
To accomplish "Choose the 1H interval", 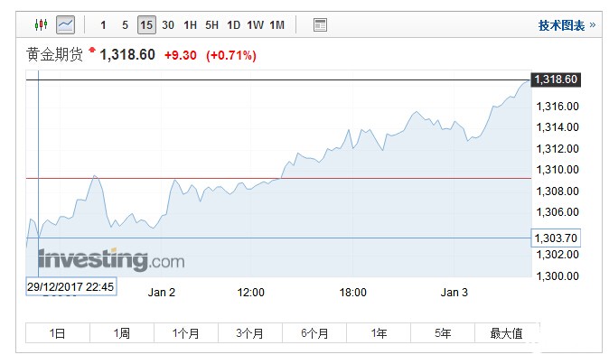I will point(190,24).
